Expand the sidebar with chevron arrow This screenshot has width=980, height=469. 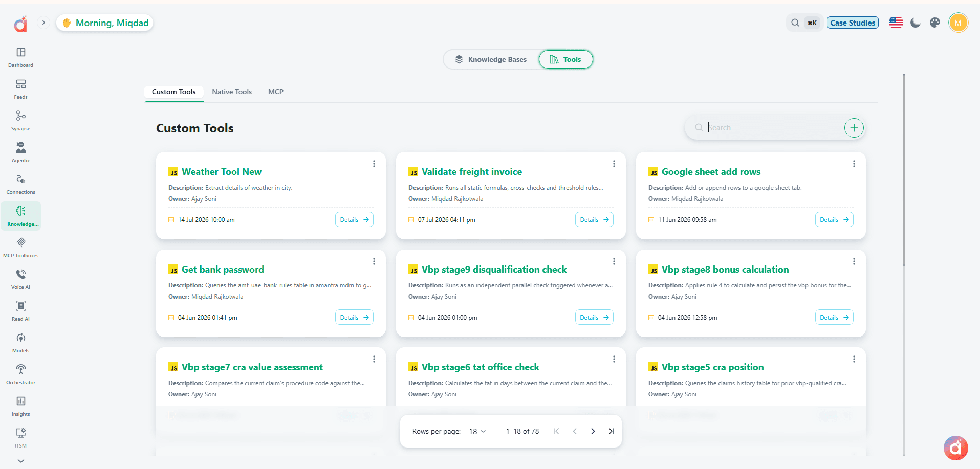point(43,23)
